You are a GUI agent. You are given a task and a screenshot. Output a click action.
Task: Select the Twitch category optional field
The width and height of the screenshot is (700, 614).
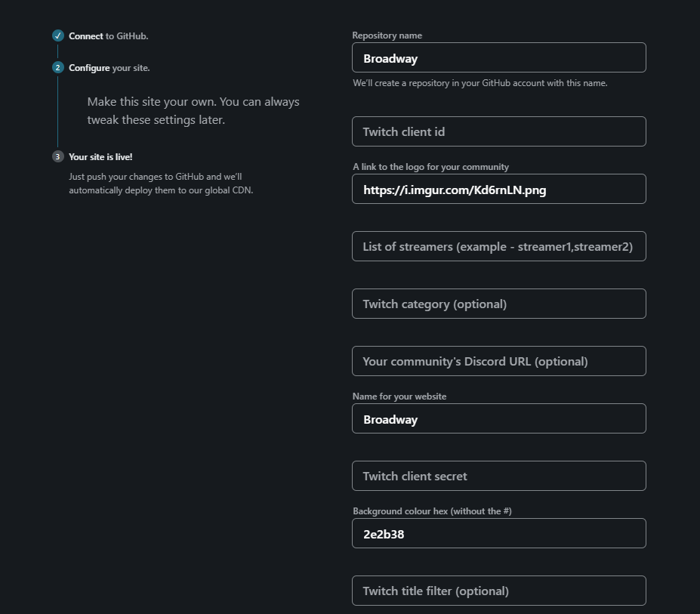pyautogui.click(x=498, y=303)
